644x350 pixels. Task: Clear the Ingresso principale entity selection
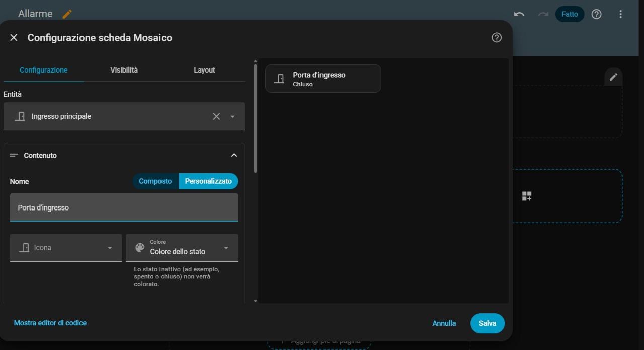[x=216, y=116]
